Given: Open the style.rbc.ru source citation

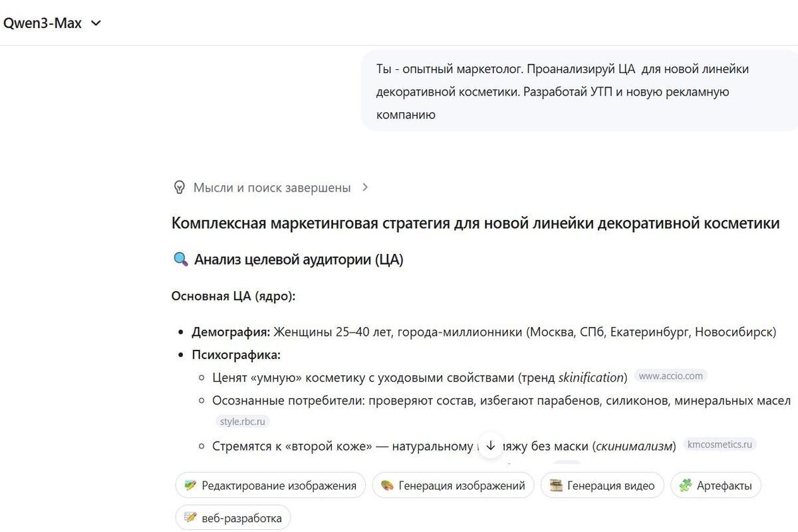Looking at the screenshot, I should [x=243, y=421].
